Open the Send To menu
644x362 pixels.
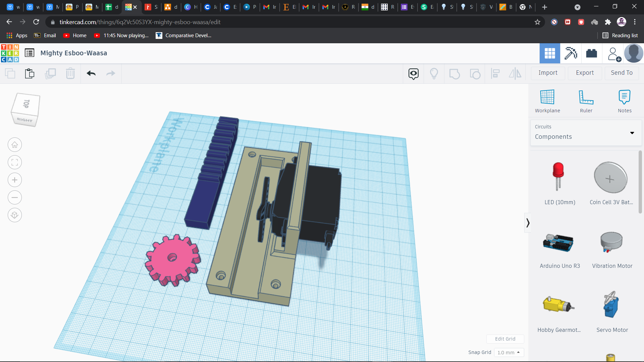tap(622, 72)
